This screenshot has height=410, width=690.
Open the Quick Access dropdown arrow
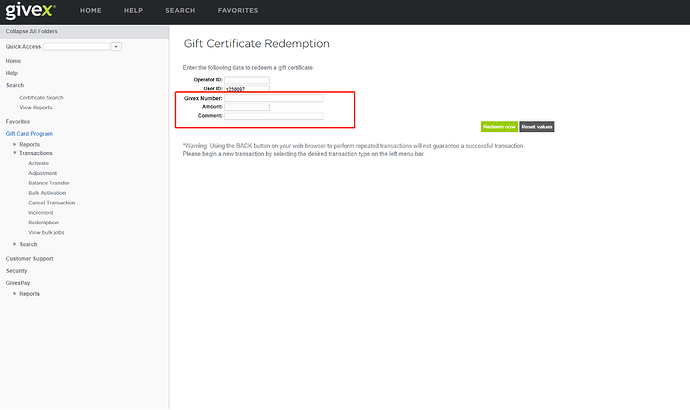tap(116, 47)
